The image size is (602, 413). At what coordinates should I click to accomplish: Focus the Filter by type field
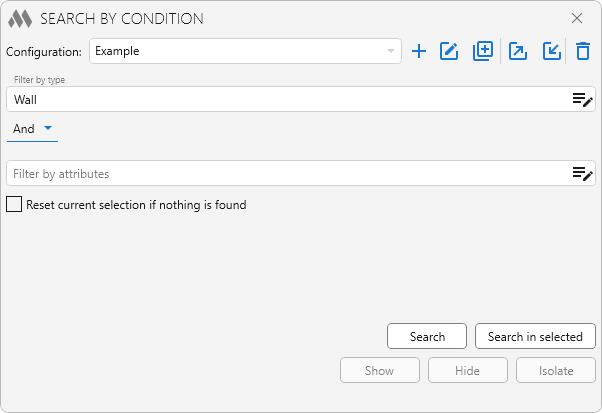tap(285, 99)
